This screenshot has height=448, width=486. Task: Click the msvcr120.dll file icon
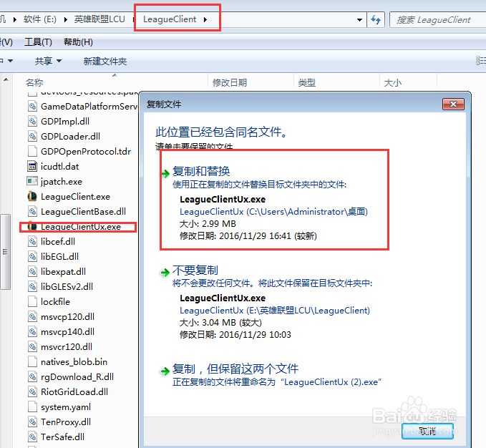point(32,346)
